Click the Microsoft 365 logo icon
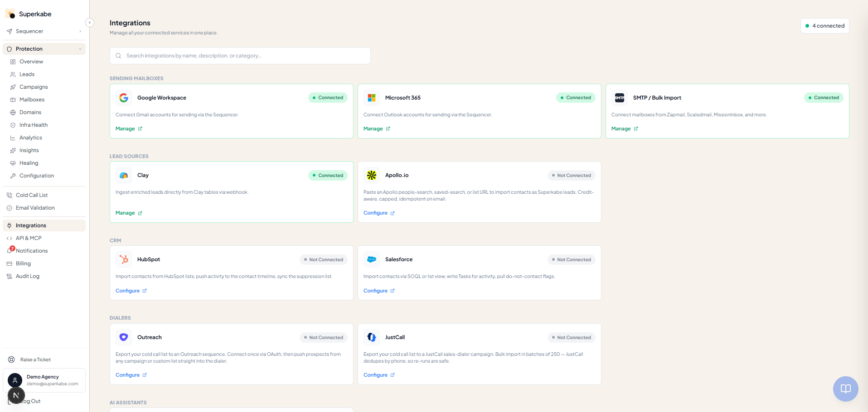868x412 pixels. (x=372, y=98)
